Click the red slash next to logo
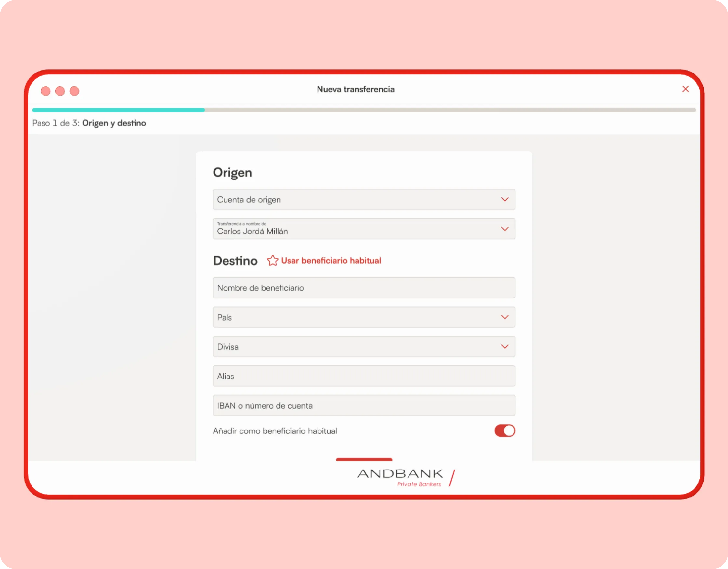Screen dimensions: 728x569 (x=452, y=478)
